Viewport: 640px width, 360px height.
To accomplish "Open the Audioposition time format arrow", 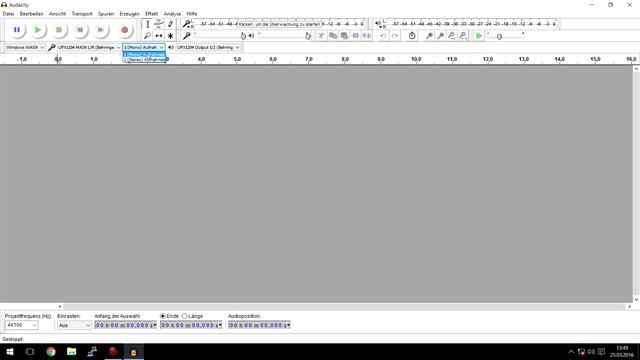I will (288, 325).
